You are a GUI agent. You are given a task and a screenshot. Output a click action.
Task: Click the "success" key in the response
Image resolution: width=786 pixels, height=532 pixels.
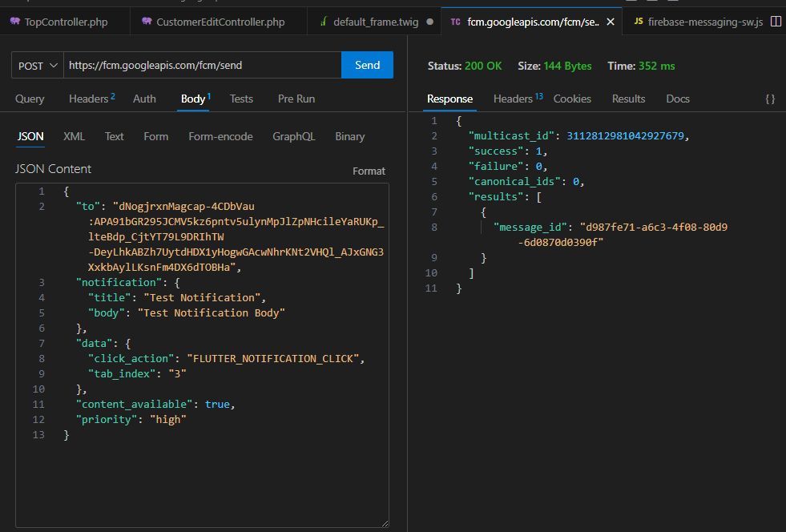pos(495,151)
